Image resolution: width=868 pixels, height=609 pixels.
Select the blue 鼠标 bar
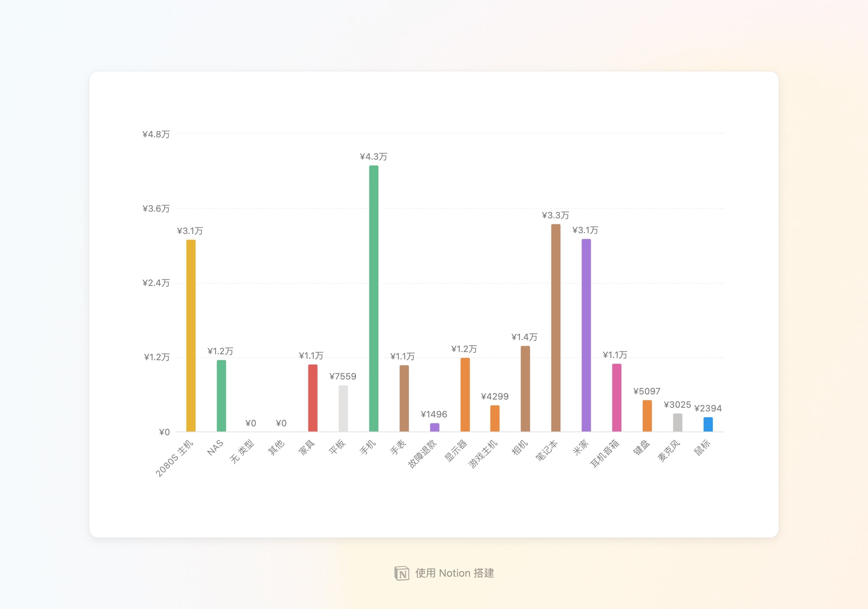(x=708, y=424)
